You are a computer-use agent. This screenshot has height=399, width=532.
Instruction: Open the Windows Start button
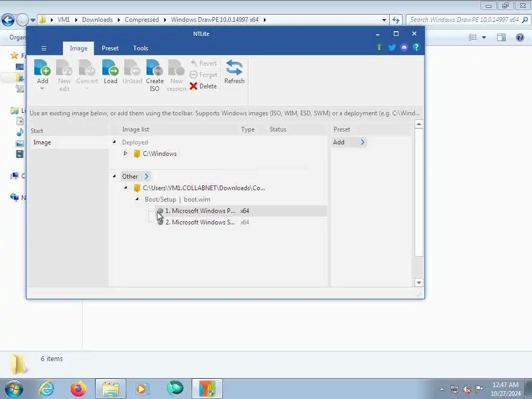point(14,389)
